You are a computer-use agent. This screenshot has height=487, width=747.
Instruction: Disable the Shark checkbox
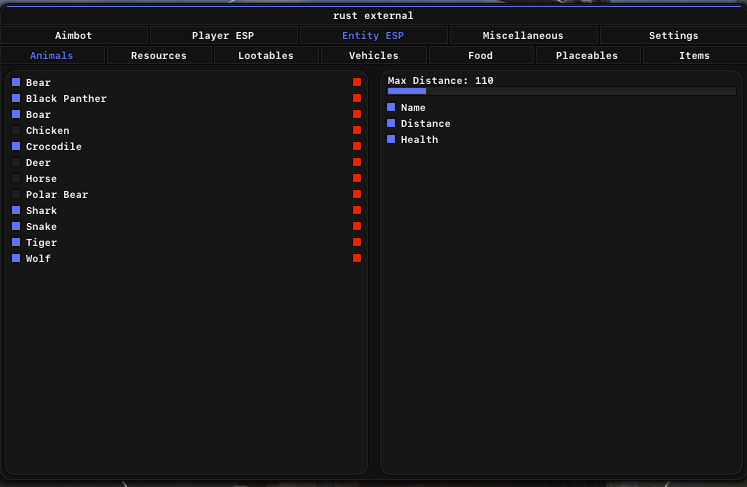click(x=16, y=210)
